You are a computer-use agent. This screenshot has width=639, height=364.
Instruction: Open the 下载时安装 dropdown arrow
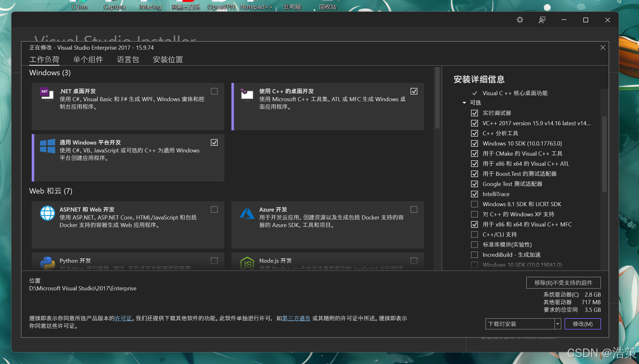558,324
